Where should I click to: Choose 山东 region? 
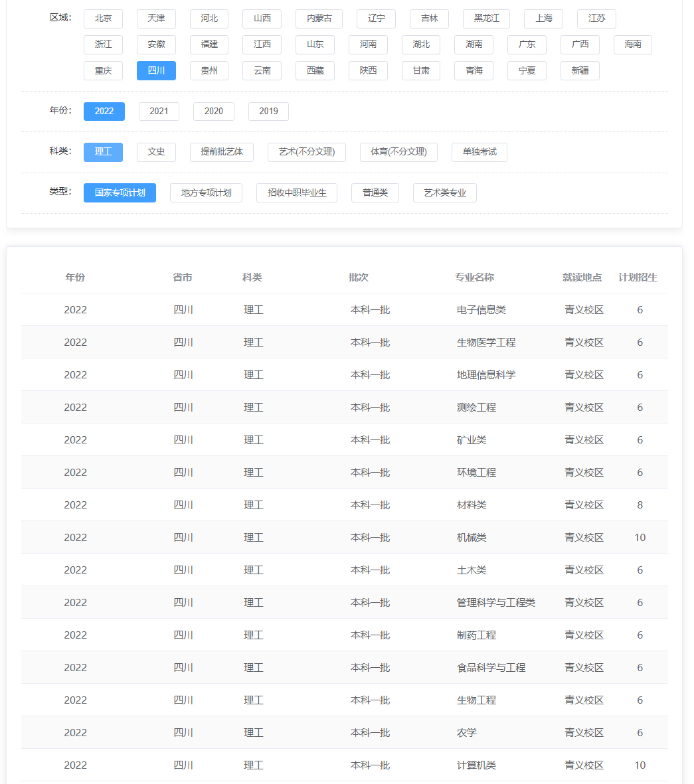pyautogui.click(x=315, y=44)
